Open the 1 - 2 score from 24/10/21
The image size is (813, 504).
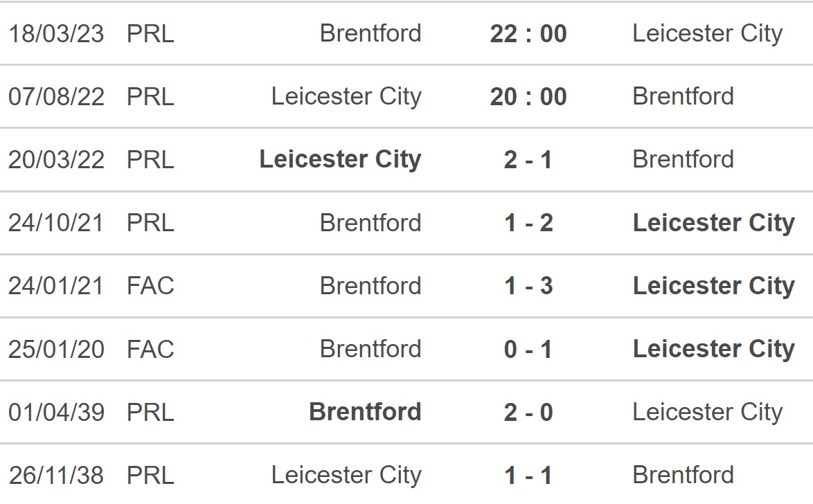pyautogui.click(x=528, y=223)
